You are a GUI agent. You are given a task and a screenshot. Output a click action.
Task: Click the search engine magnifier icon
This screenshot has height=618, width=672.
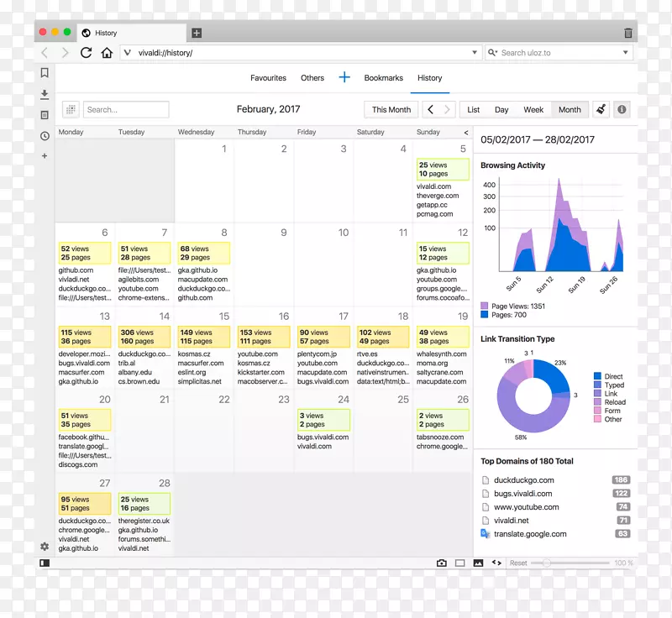tap(492, 53)
